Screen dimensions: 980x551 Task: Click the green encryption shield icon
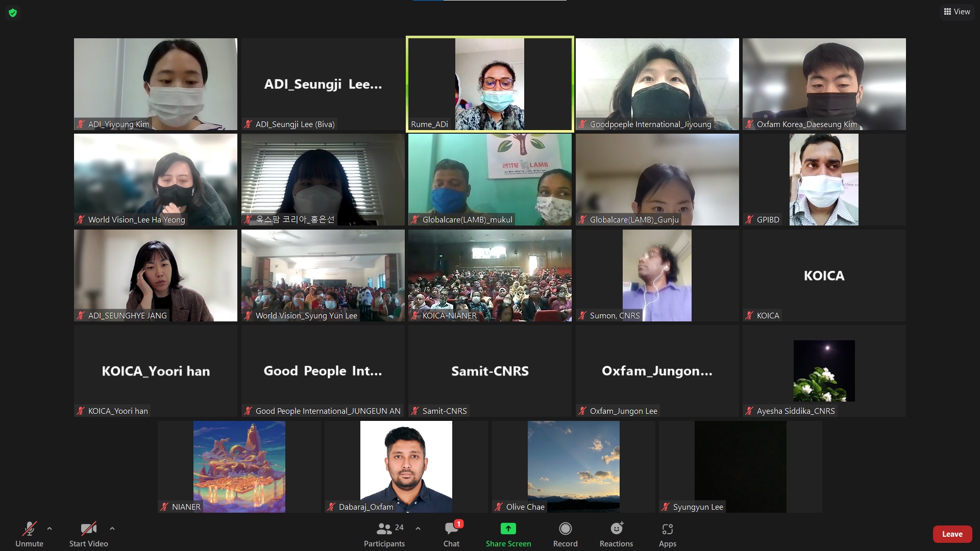(13, 13)
